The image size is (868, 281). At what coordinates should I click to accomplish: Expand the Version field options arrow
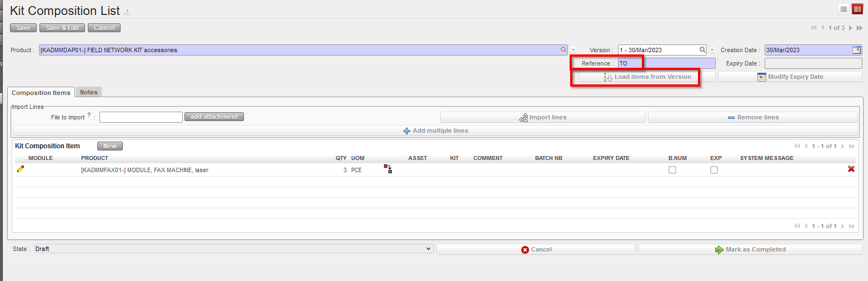coord(712,51)
